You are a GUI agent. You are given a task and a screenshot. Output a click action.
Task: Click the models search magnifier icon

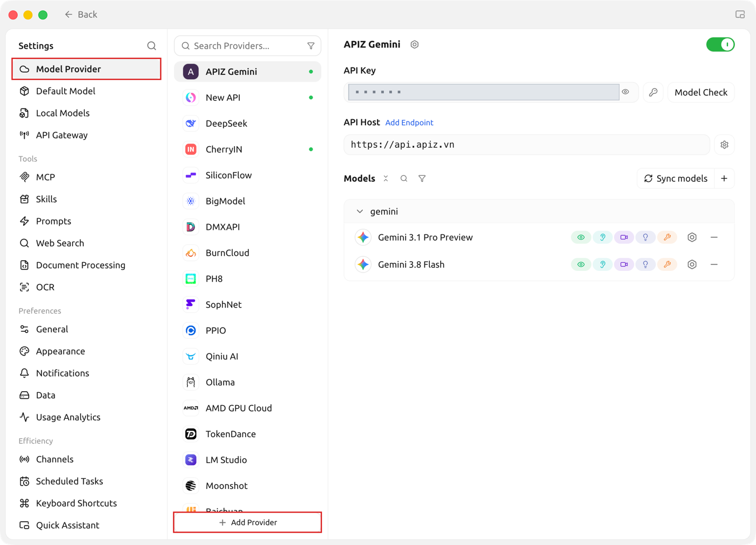404,179
